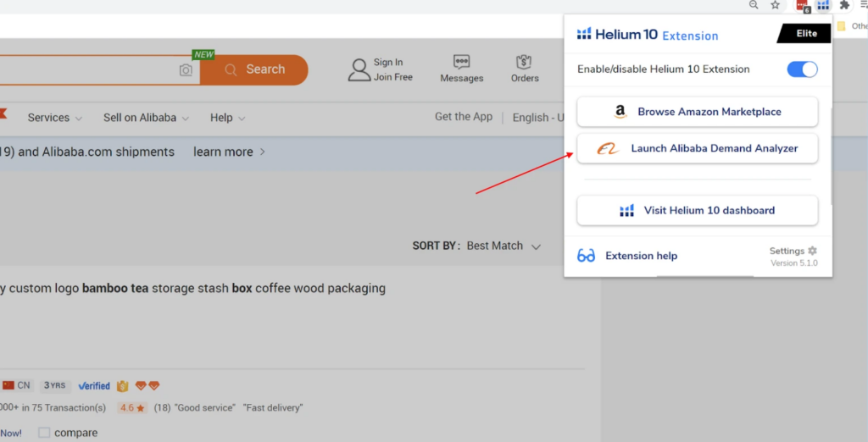Image resolution: width=868 pixels, height=442 pixels.
Task: Click the glasses icon beside Extension help
Action: coord(586,256)
